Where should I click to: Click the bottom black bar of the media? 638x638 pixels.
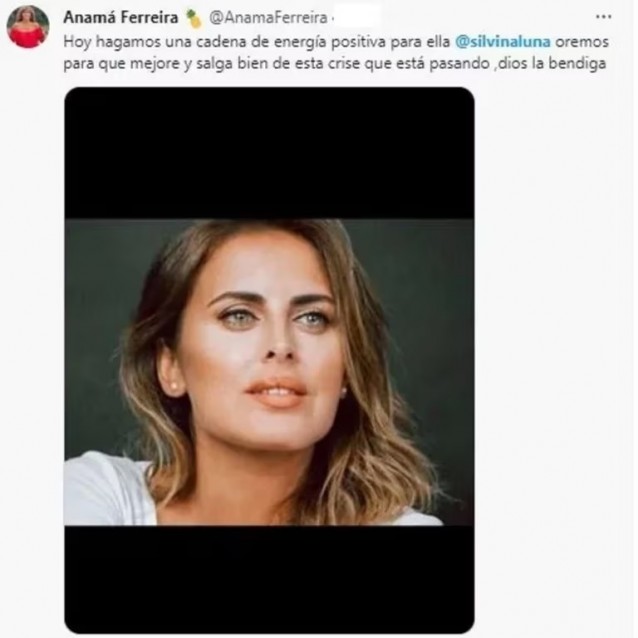pyautogui.click(x=269, y=578)
